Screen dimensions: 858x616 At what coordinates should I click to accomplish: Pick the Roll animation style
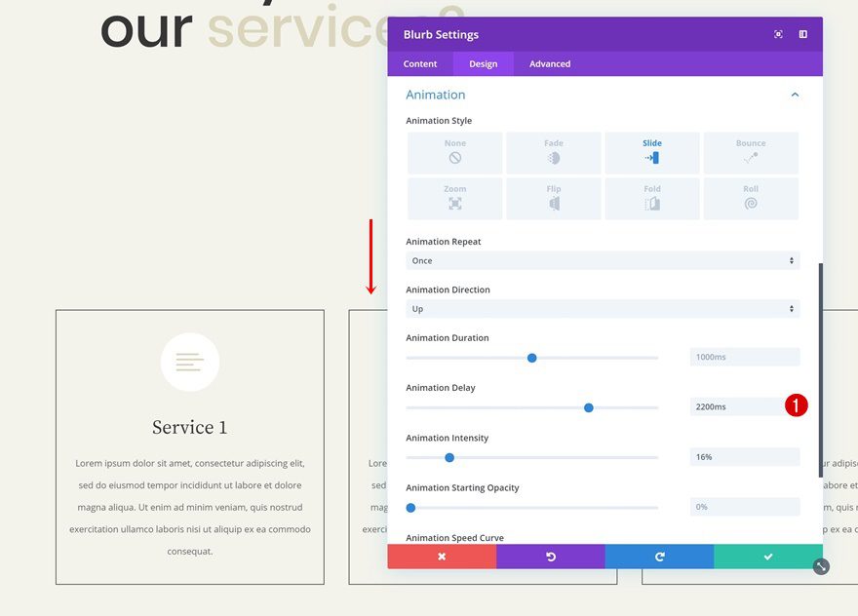point(751,199)
